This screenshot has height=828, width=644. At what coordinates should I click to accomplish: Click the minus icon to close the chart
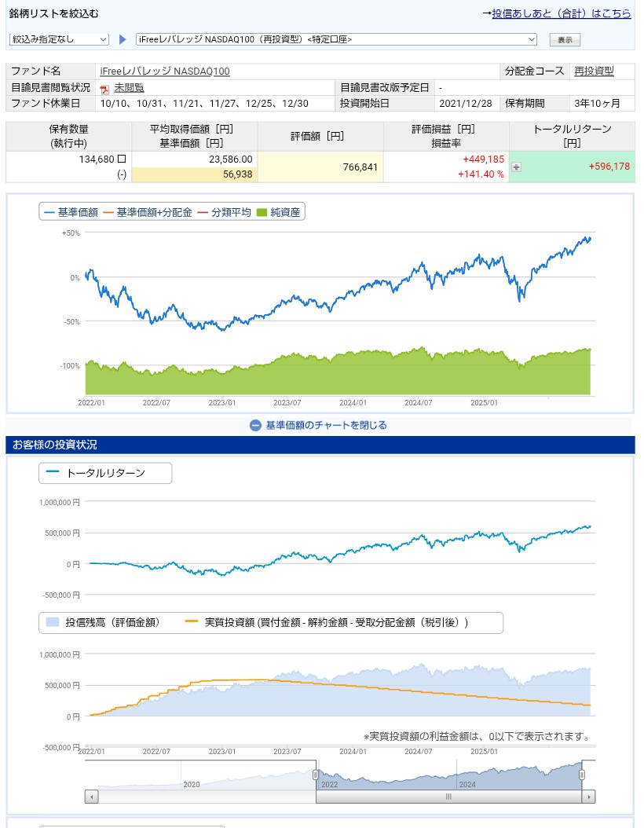[x=255, y=425]
